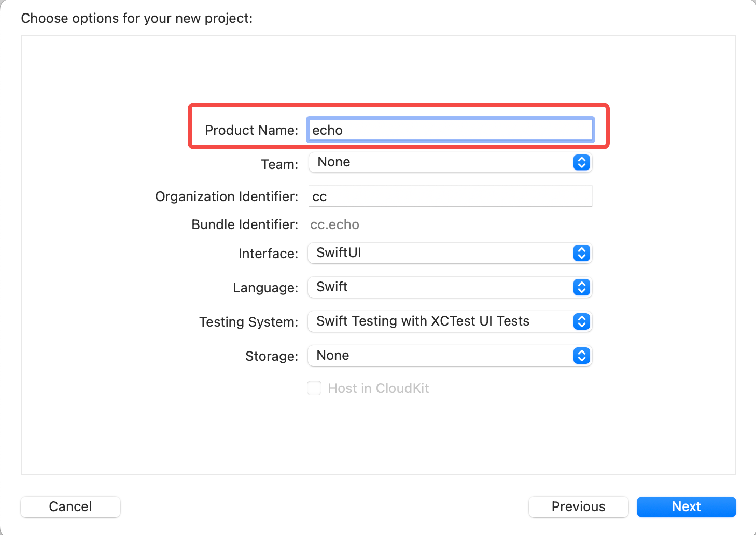Cancel the new project setup
The width and height of the screenshot is (756, 535).
point(70,506)
